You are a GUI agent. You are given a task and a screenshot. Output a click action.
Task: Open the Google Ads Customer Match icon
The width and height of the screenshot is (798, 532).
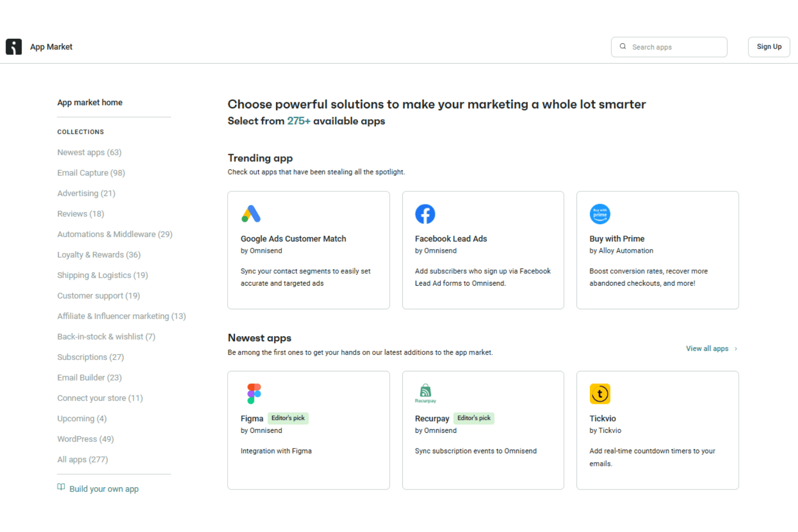[x=251, y=214]
